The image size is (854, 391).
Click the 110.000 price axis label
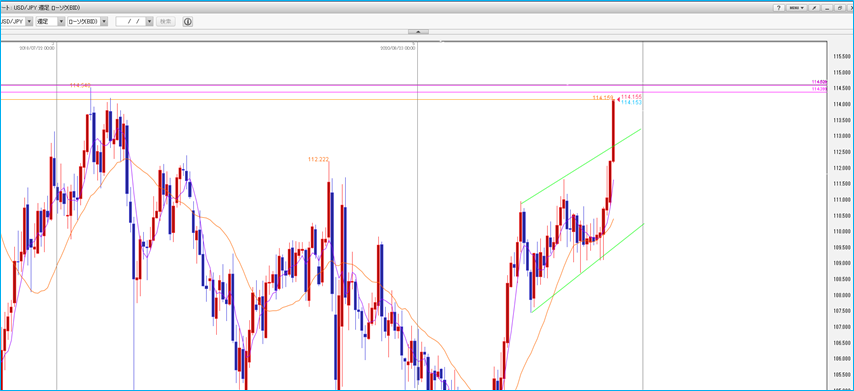841,231
